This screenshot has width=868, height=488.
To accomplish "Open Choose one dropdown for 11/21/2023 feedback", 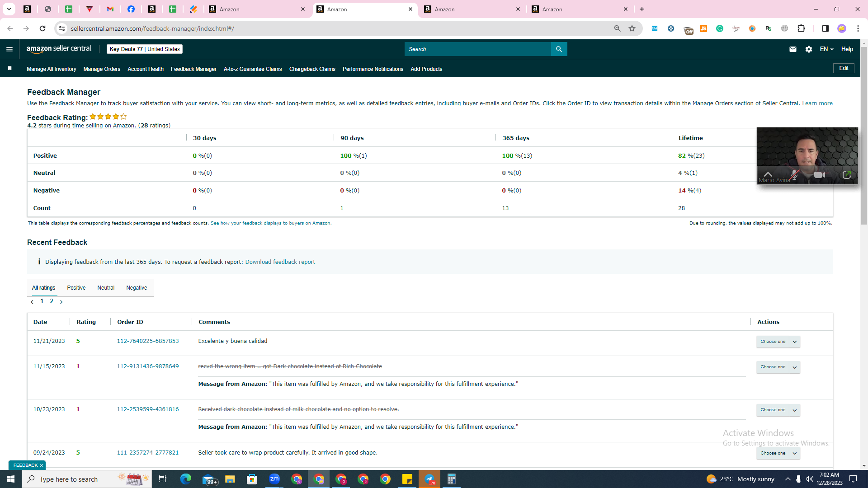I will tap(778, 342).
